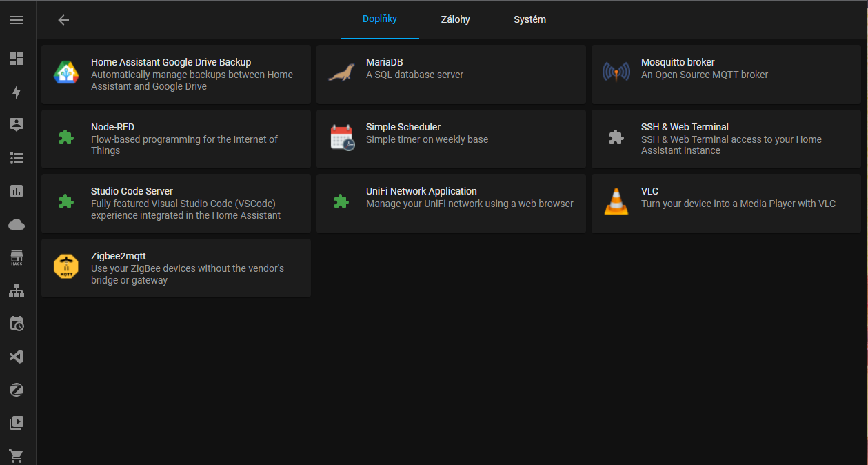
Task: Open HACS from the sidebar
Action: tap(17, 257)
